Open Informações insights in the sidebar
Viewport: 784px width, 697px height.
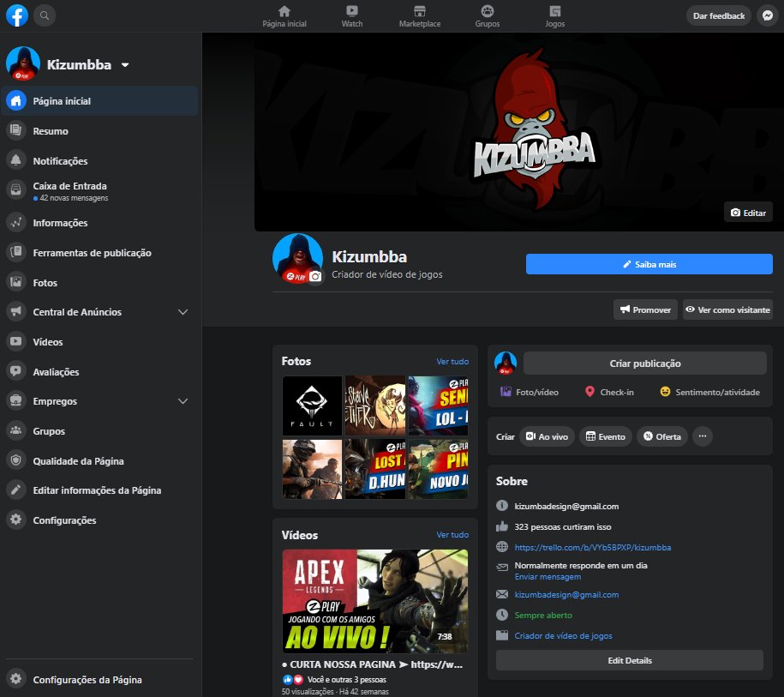[100, 223]
